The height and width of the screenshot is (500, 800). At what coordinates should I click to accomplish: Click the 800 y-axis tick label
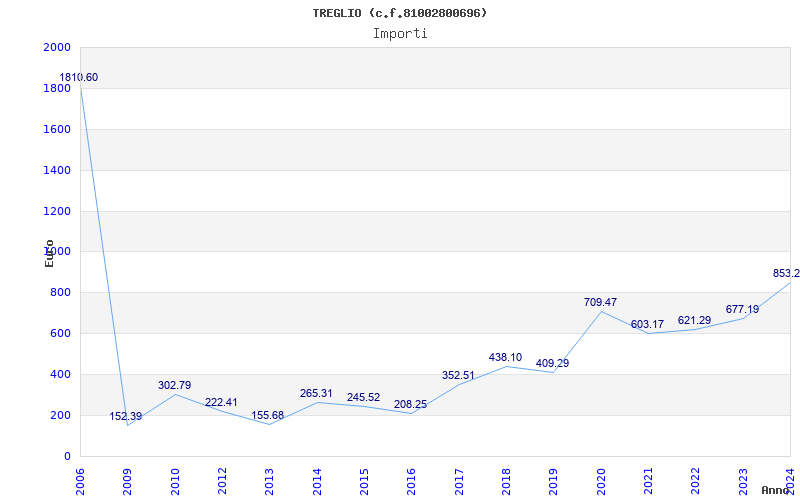coord(60,292)
